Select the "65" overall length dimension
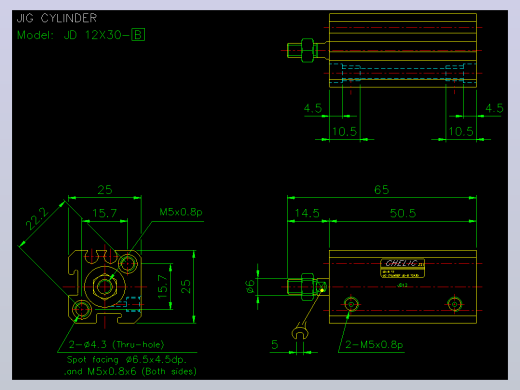The image size is (520, 390). pyautogui.click(x=382, y=190)
